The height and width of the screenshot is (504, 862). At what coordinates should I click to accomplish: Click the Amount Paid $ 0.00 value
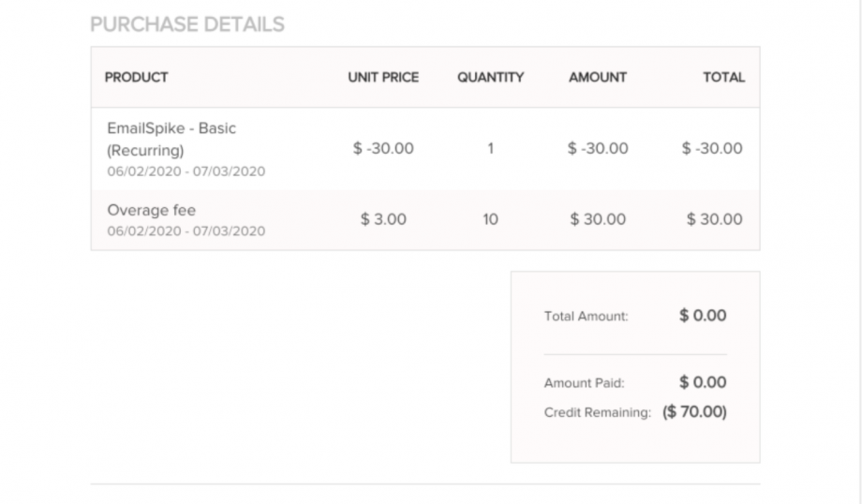pos(703,382)
